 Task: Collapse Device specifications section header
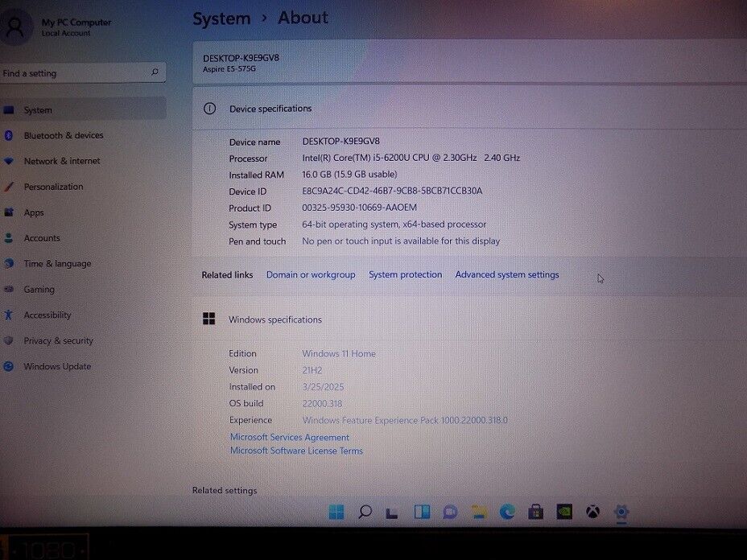click(470, 109)
